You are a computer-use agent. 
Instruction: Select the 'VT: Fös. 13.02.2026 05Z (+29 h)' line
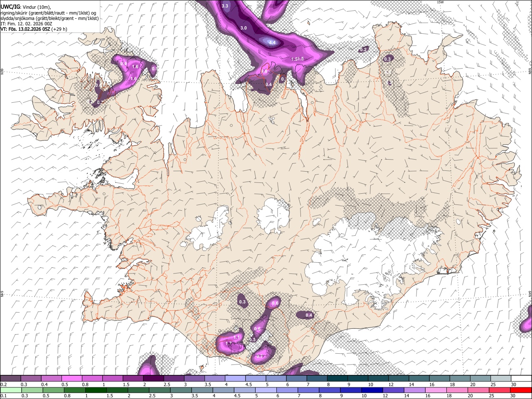coord(34,29)
